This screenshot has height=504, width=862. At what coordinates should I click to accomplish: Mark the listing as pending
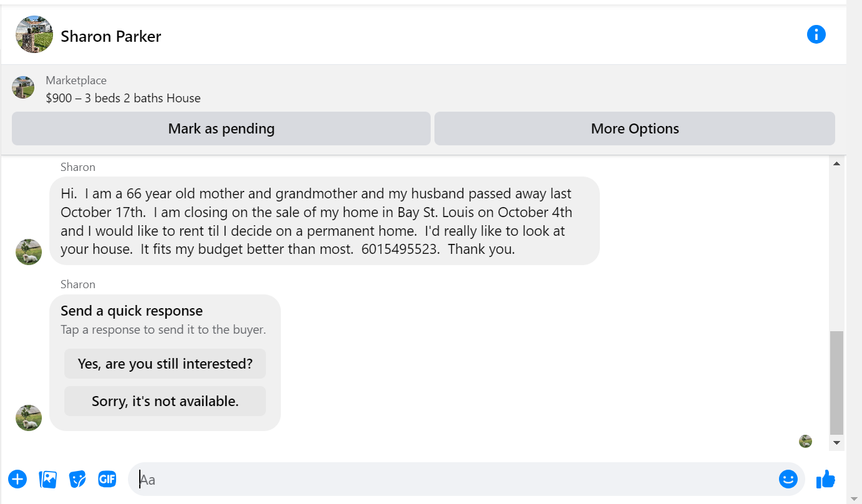[x=221, y=128]
